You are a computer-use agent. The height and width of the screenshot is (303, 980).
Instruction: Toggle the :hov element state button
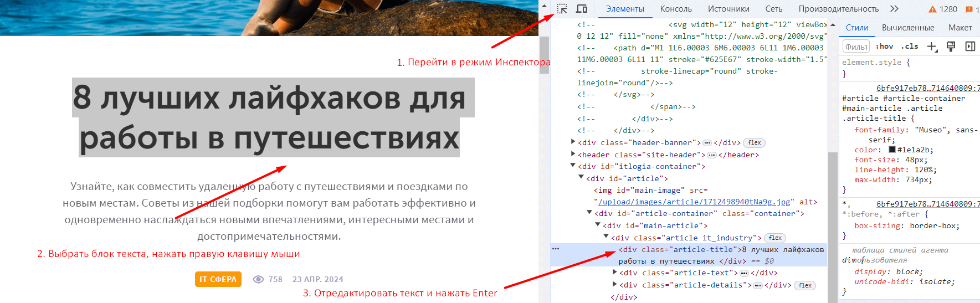click(x=884, y=47)
